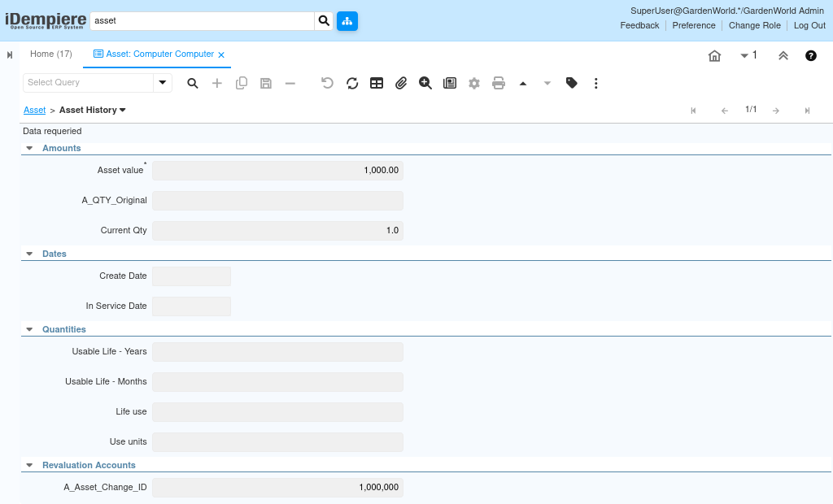Click in the global search input field
This screenshot has height=504, width=833.
click(x=202, y=20)
